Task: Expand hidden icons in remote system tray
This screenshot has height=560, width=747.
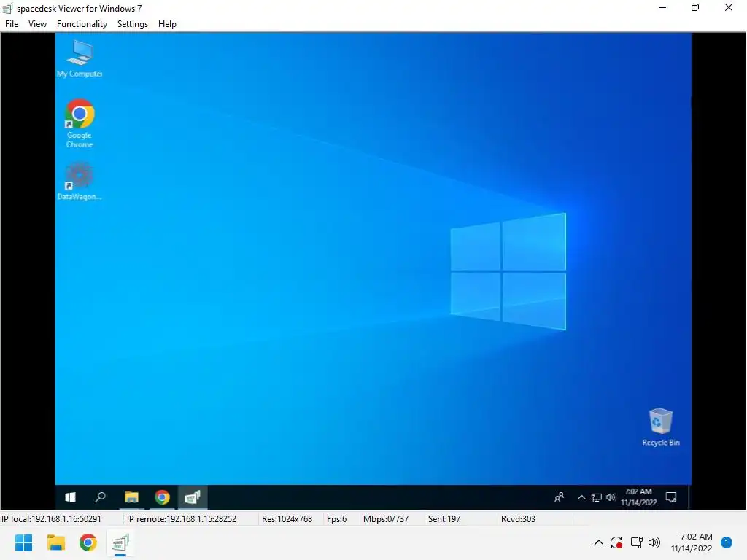Action: (581, 497)
